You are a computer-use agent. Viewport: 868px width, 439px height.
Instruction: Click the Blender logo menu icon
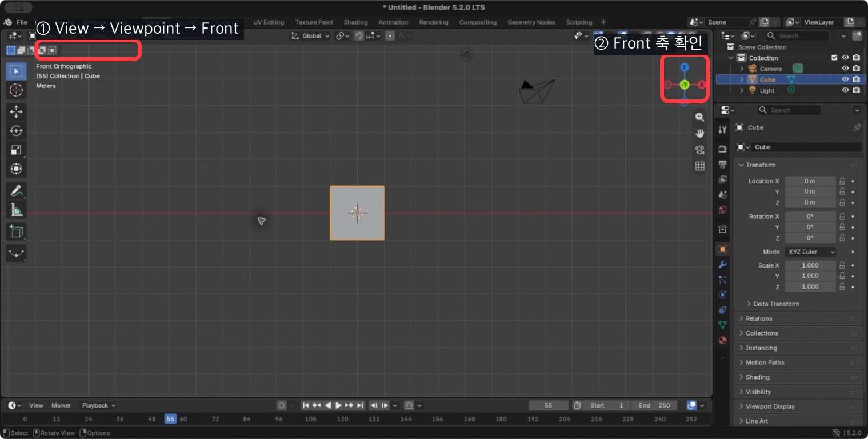point(7,22)
